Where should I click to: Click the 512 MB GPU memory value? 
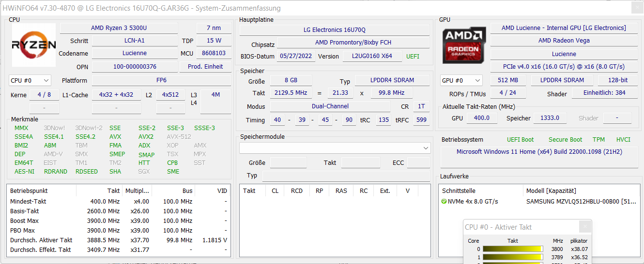(x=507, y=80)
